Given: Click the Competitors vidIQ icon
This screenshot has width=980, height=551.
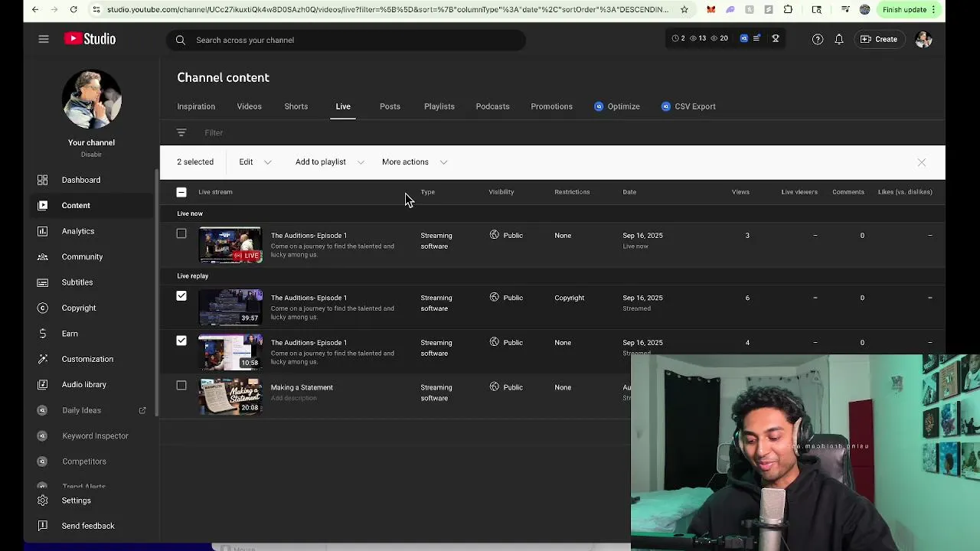Looking at the screenshot, I should pos(43,461).
